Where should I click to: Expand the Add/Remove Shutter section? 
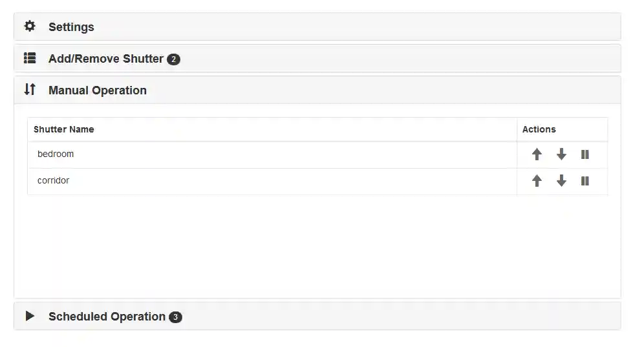(105, 59)
